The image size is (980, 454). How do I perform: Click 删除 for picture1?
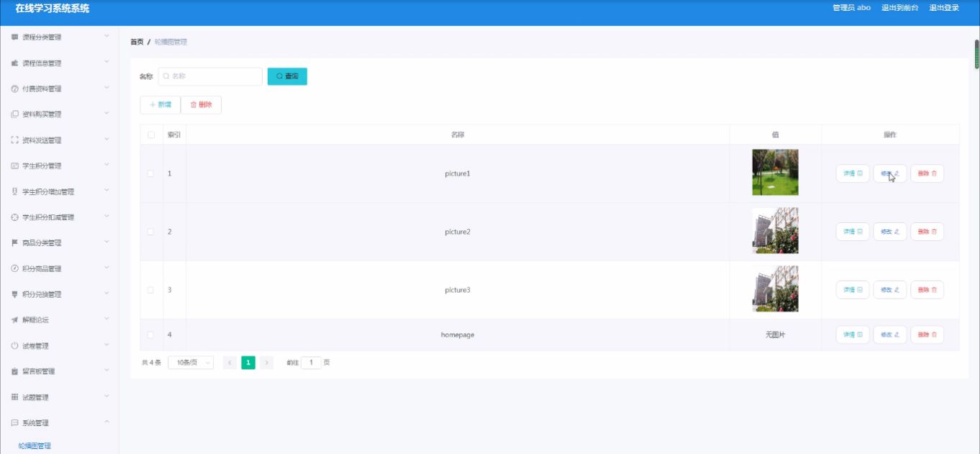pyautogui.click(x=927, y=173)
